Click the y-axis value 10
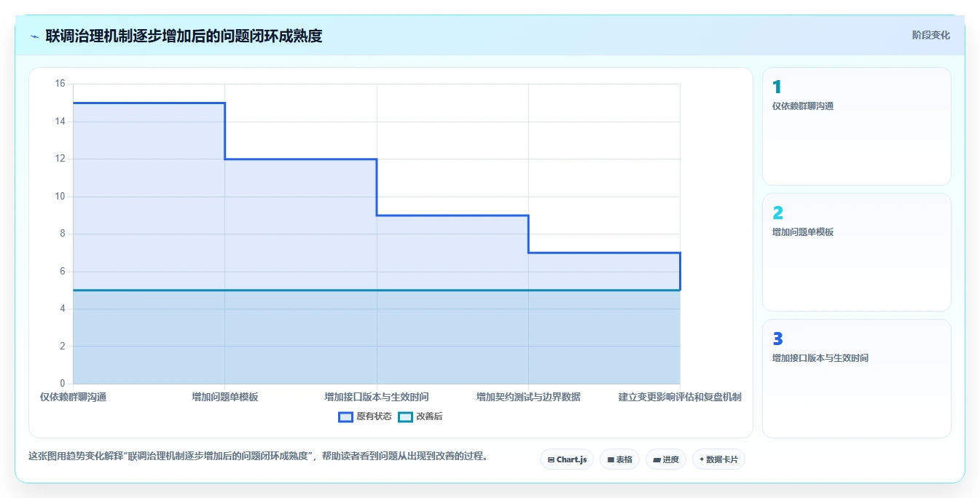The width and height of the screenshot is (980, 498). [x=60, y=197]
